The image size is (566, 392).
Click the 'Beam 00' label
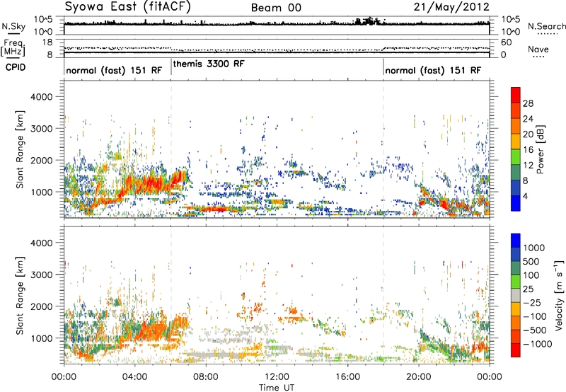pyautogui.click(x=276, y=8)
